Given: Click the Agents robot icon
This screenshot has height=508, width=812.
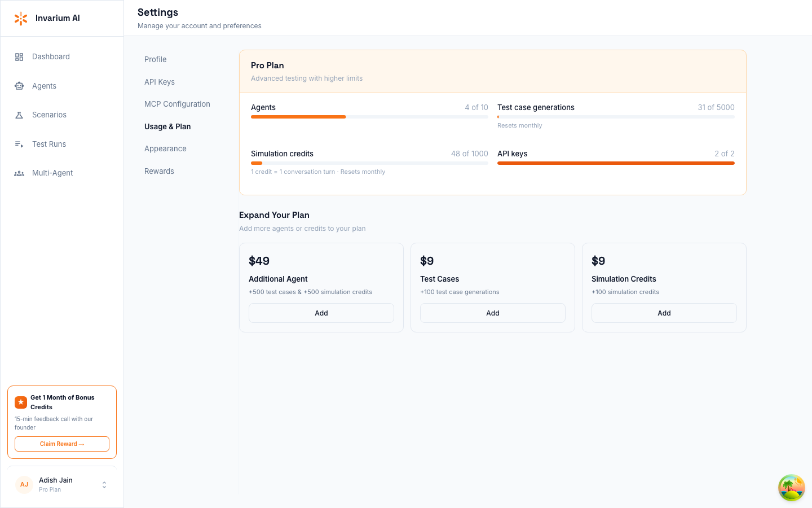Looking at the screenshot, I should point(19,86).
